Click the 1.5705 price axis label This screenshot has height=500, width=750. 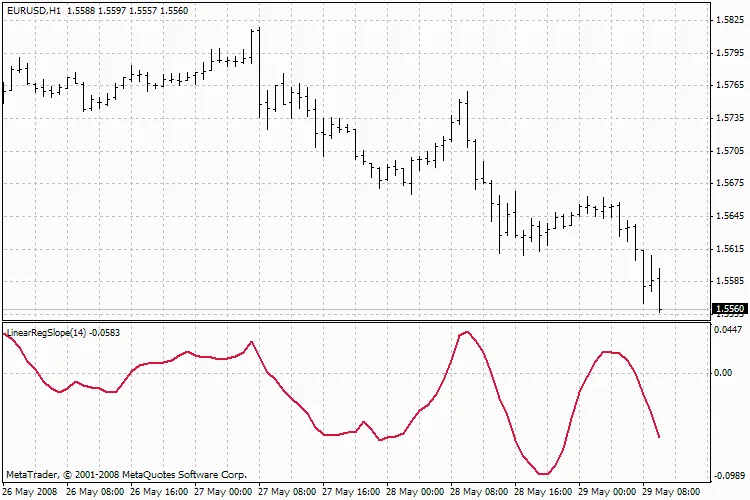729,151
